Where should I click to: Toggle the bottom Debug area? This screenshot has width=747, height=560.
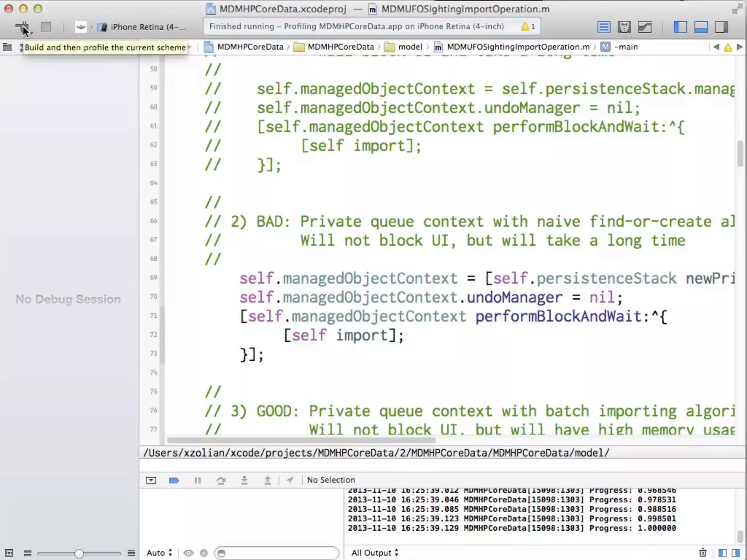(701, 27)
